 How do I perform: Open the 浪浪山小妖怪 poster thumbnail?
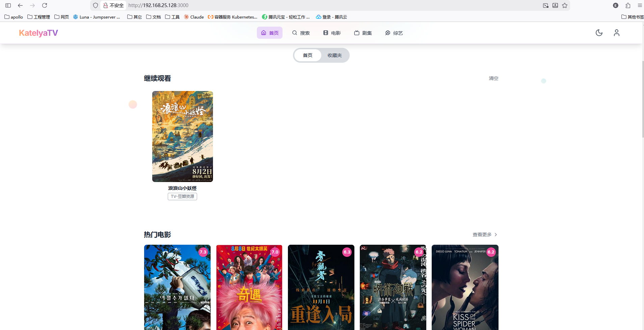point(183,137)
